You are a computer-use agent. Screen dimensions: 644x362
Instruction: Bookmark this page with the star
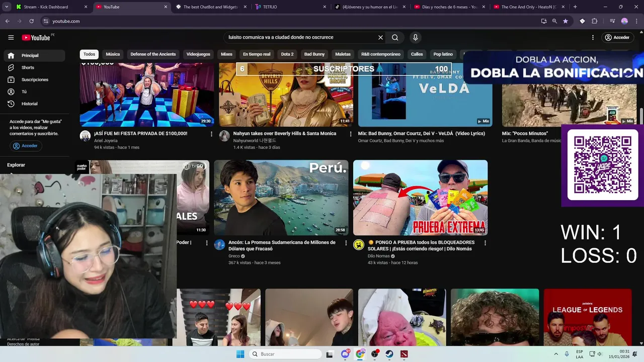coord(566,21)
